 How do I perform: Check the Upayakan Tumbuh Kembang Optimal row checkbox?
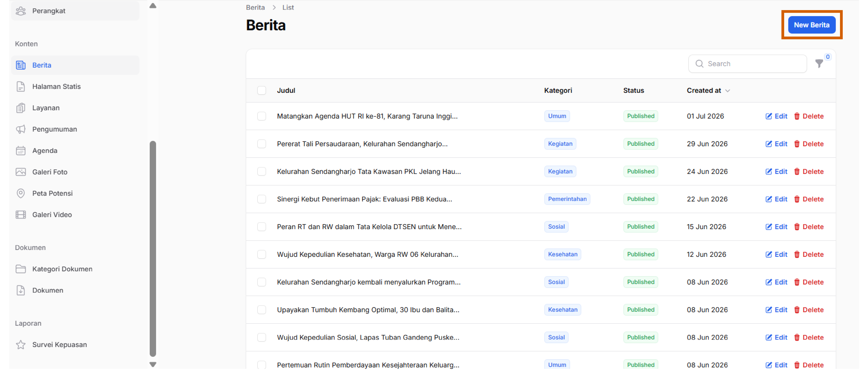262,310
